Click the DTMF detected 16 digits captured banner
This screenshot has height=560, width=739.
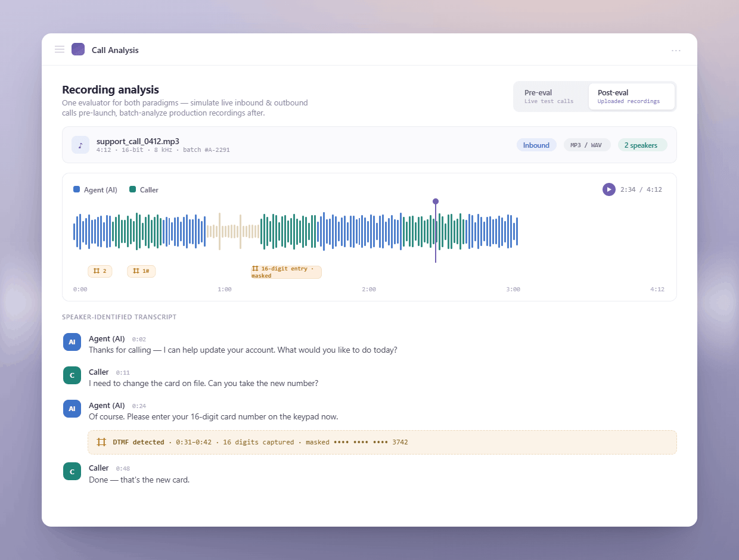pos(382,442)
